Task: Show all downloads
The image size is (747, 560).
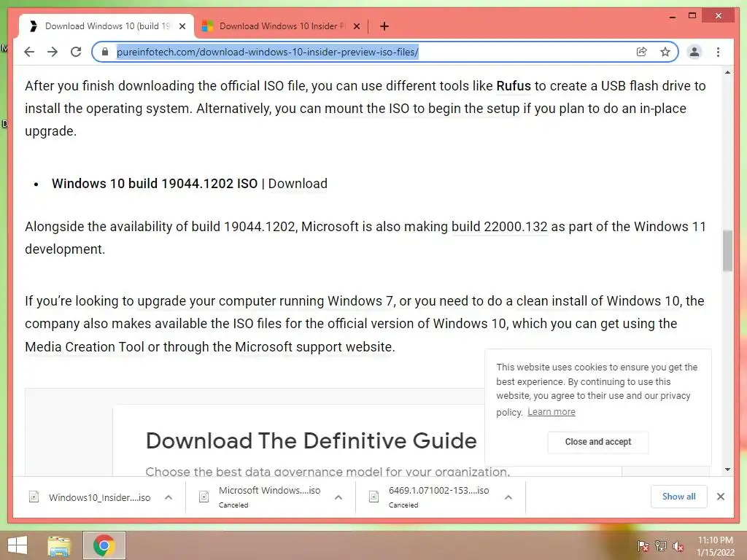Action: (678, 497)
